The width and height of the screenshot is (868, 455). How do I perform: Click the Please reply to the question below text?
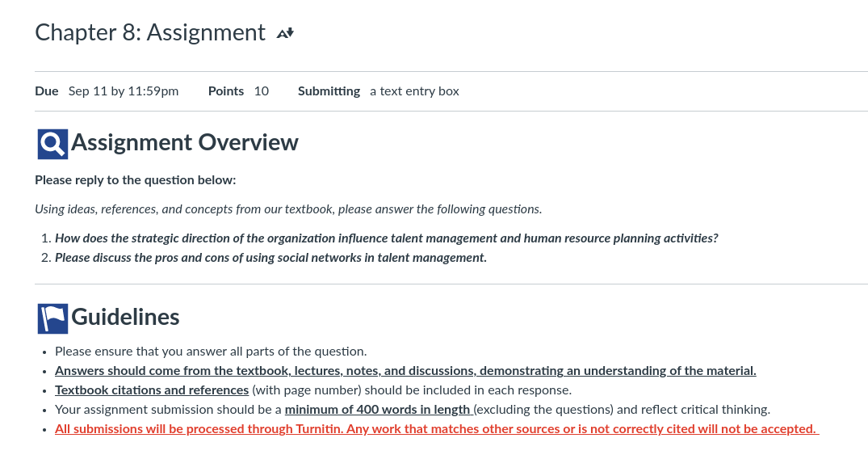(x=135, y=180)
